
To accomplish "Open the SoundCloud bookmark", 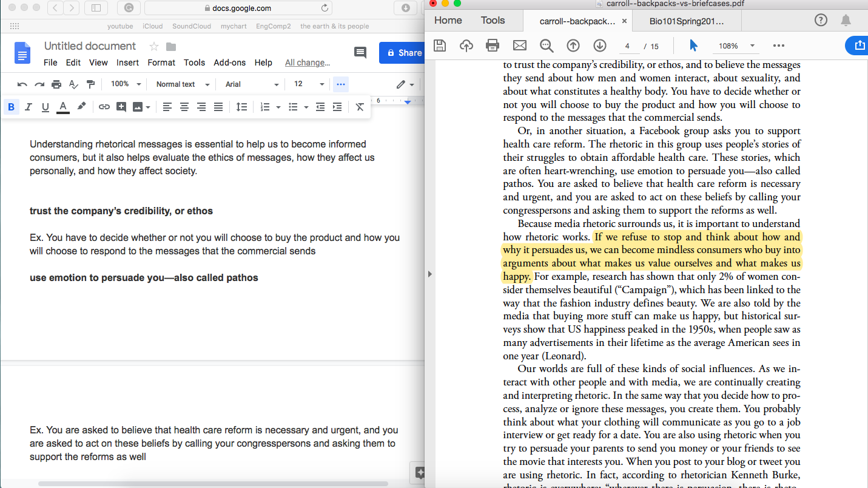I will point(192,26).
